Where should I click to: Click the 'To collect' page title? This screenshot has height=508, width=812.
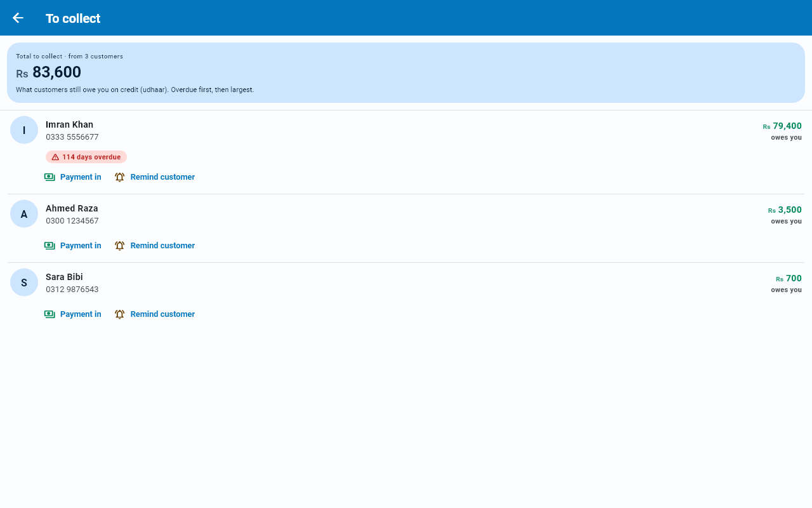pyautogui.click(x=73, y=18)
